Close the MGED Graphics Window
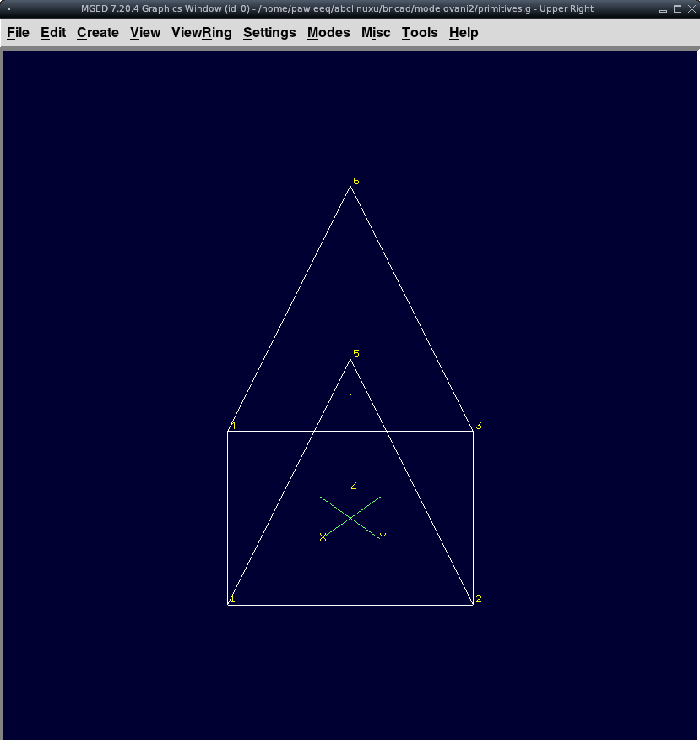700x740 pixels. tap(692, 8)
